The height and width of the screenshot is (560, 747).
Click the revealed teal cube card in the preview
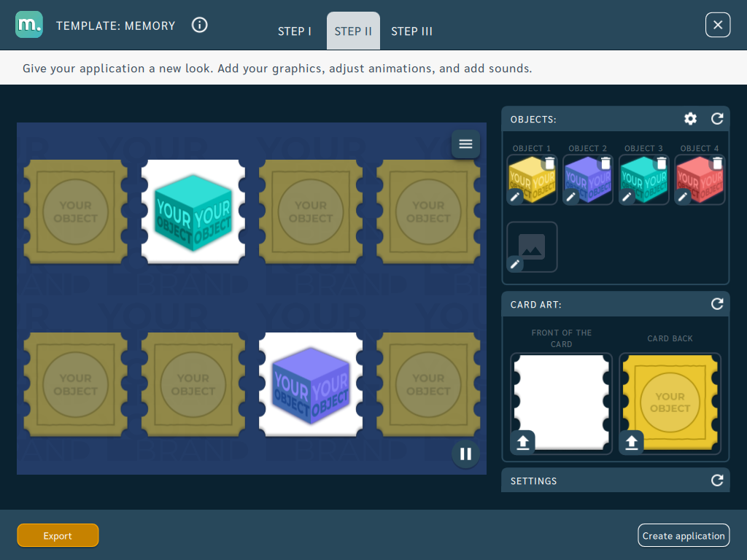click(x=193, y=212)
